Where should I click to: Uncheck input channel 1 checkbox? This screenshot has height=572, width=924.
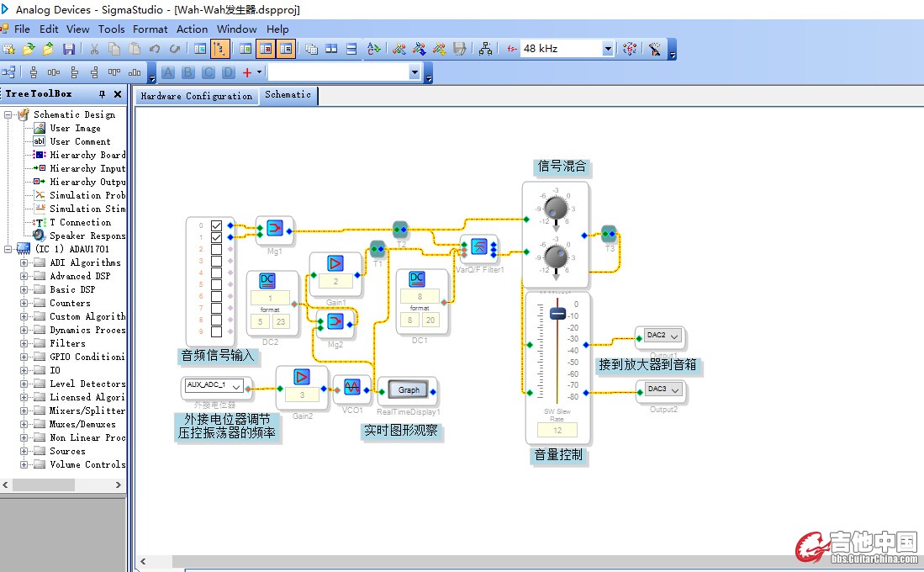pos(217,237)
